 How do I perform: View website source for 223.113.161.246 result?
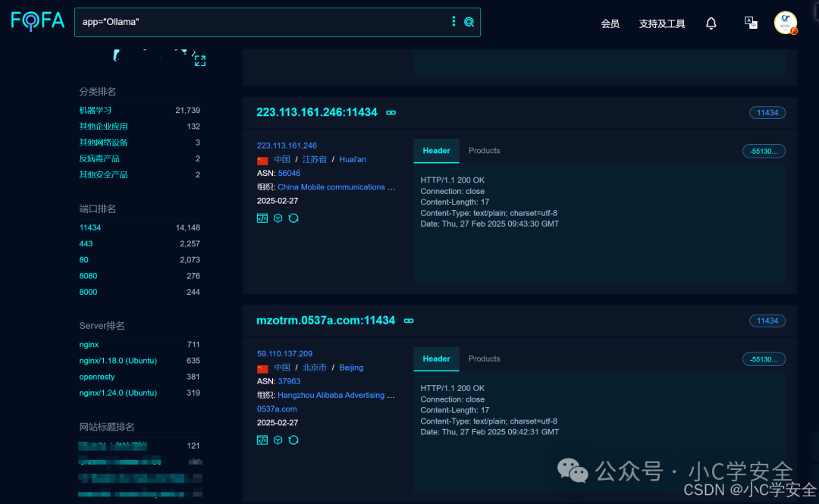point(262,218)
